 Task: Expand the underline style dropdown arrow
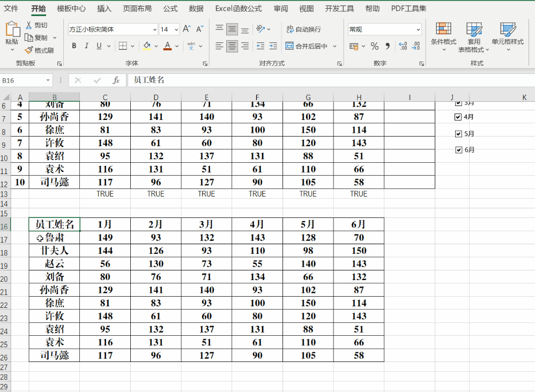pyautogui.click(x=109, y=46)
